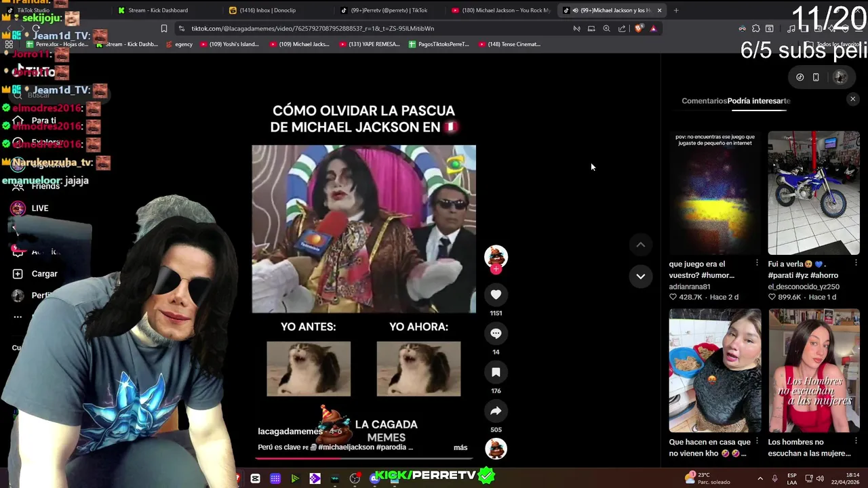
Task: Open the volume speaker tray icon
Action: click(819, 479)
